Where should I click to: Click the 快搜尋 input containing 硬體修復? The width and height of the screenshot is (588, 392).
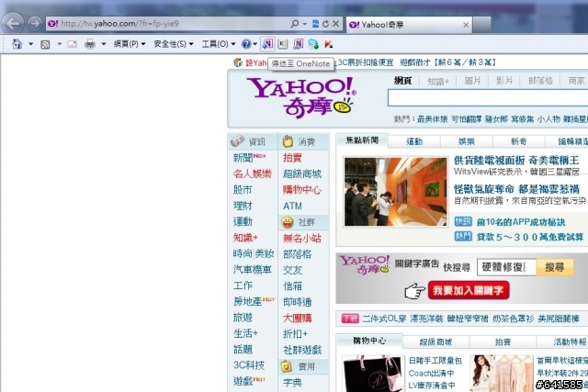click(506, 267)
